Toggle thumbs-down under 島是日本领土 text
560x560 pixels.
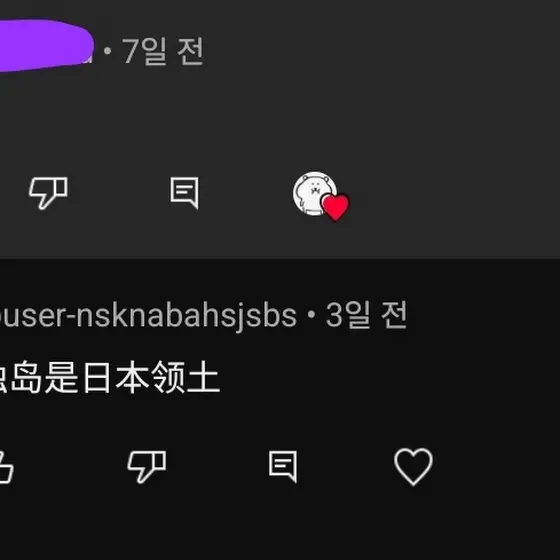[147, 466]
